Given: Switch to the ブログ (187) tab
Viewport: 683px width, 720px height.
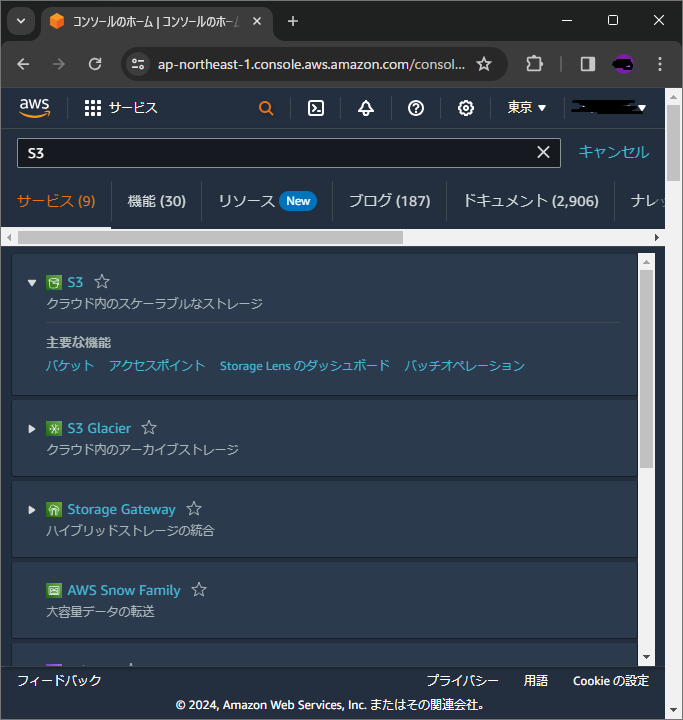Looking at the screenshot, I should pyautogui.click(x=389, y=201).
